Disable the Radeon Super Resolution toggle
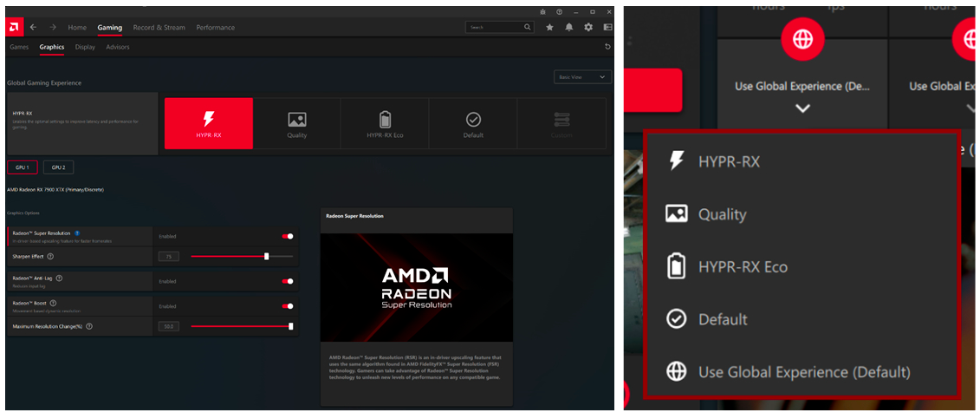Viewport: 980px width, 419px height. click(x=288, y=236)
